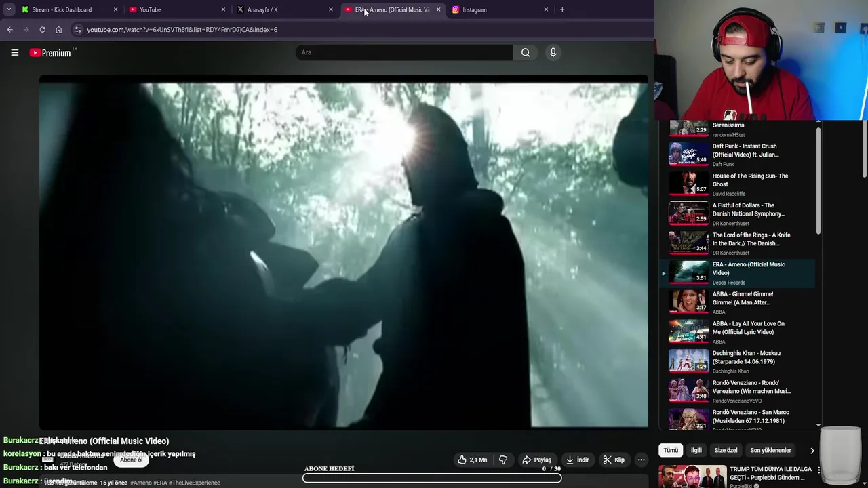Open more actions three-dot menu
Screen dimensions: 868x488
[x=641, y=460]
